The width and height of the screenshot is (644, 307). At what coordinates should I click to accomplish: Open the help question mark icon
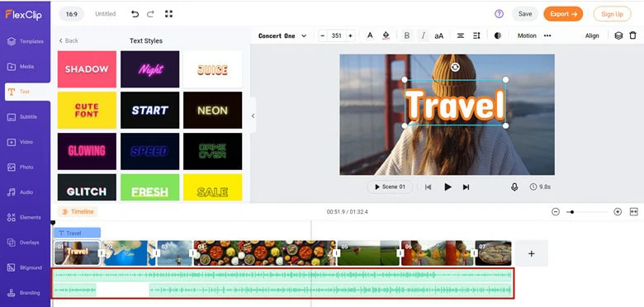[499, 14]
